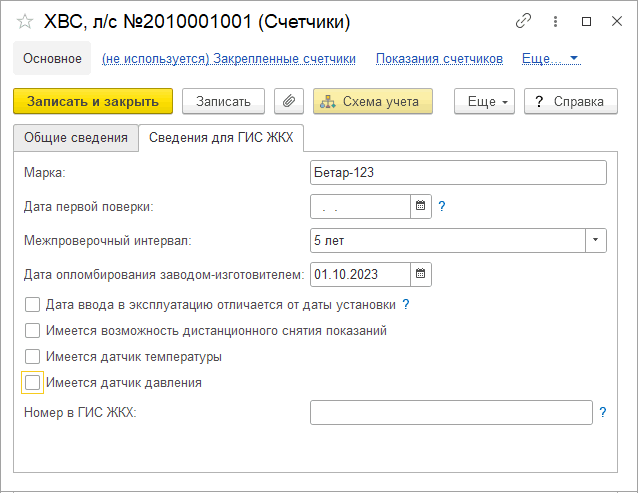
Task: Expand Межпроверочный интервал dropdown
Action: 596,240
